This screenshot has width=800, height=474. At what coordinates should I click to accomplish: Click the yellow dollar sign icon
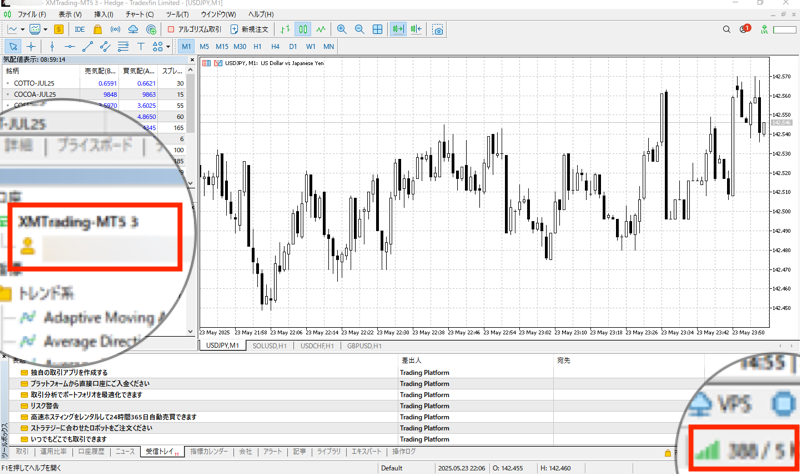click(59, 30)
